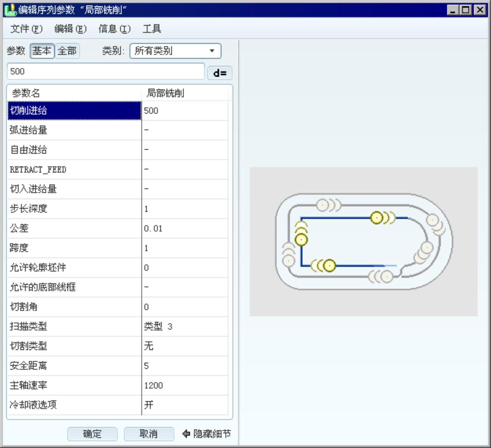
Task: Maximize the parameter editor window
Action: click(x=466, y=10)
